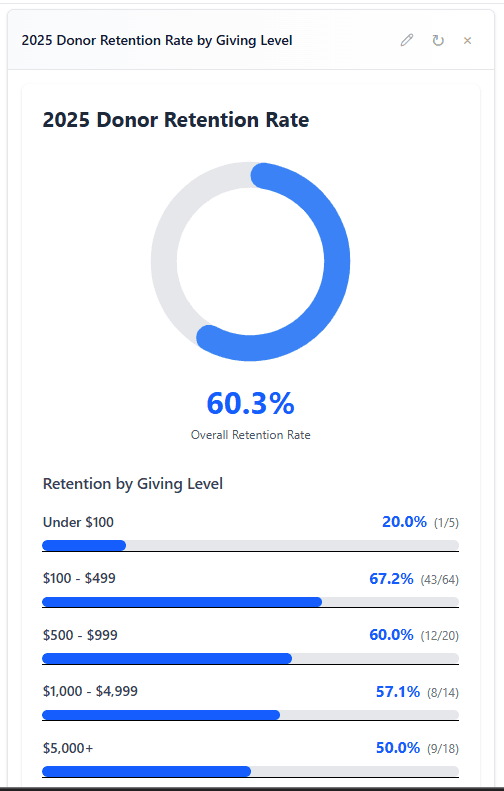
Task: Click the 57.1% retention percentage
Action: point(398,691)
